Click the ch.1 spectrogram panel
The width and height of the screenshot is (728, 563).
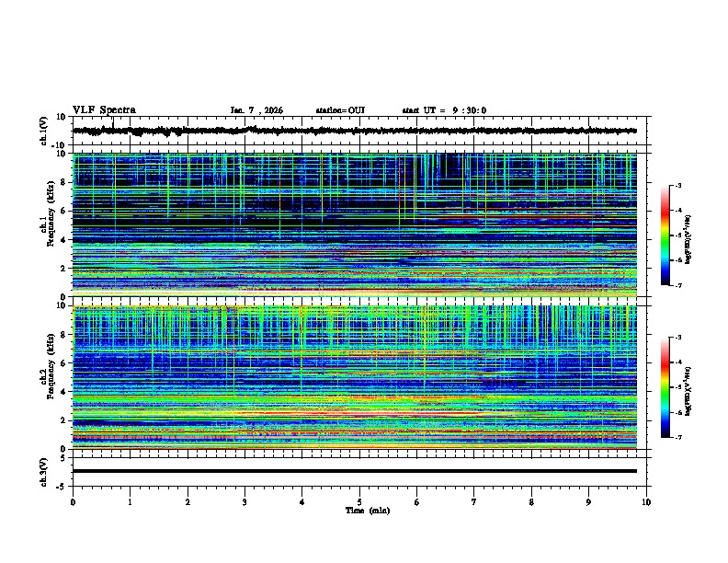tap(355, 224)
